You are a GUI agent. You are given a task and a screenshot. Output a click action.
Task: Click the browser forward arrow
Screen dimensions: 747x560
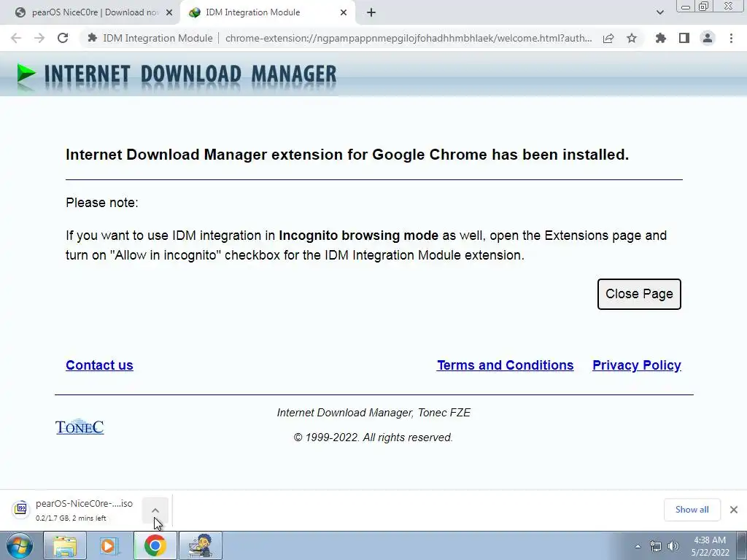[39, 38]
